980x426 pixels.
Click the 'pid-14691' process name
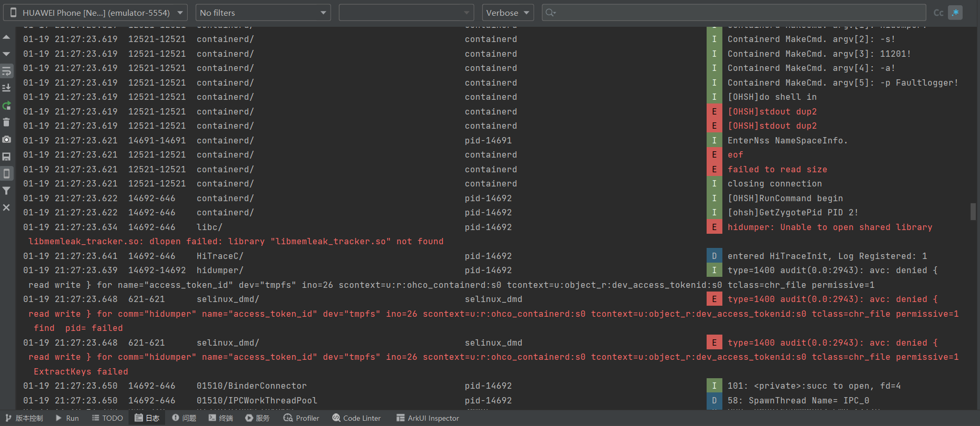point(488,140)
